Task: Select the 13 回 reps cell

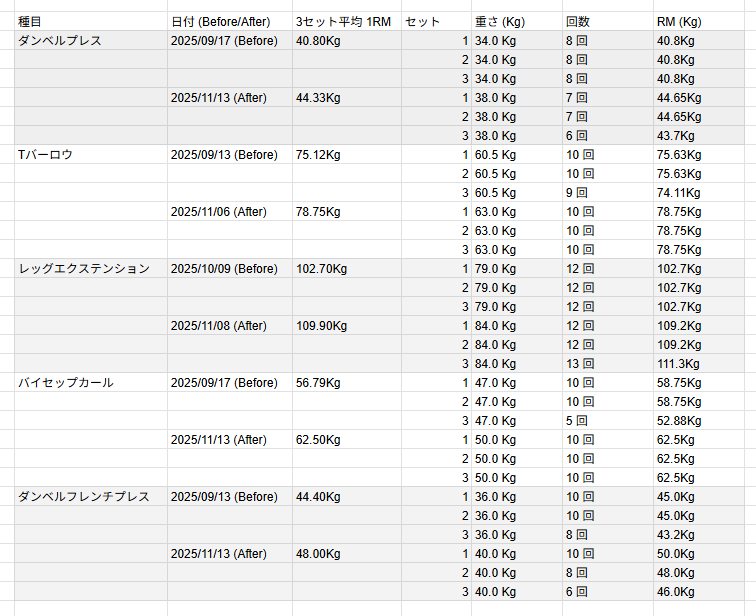Action: 608,364
